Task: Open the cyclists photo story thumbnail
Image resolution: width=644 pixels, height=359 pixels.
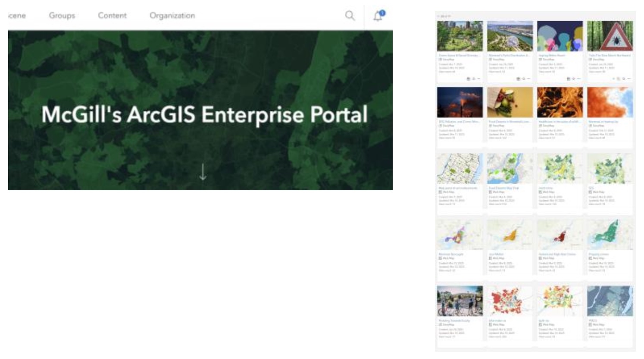Action: click(x=460, y=301)
